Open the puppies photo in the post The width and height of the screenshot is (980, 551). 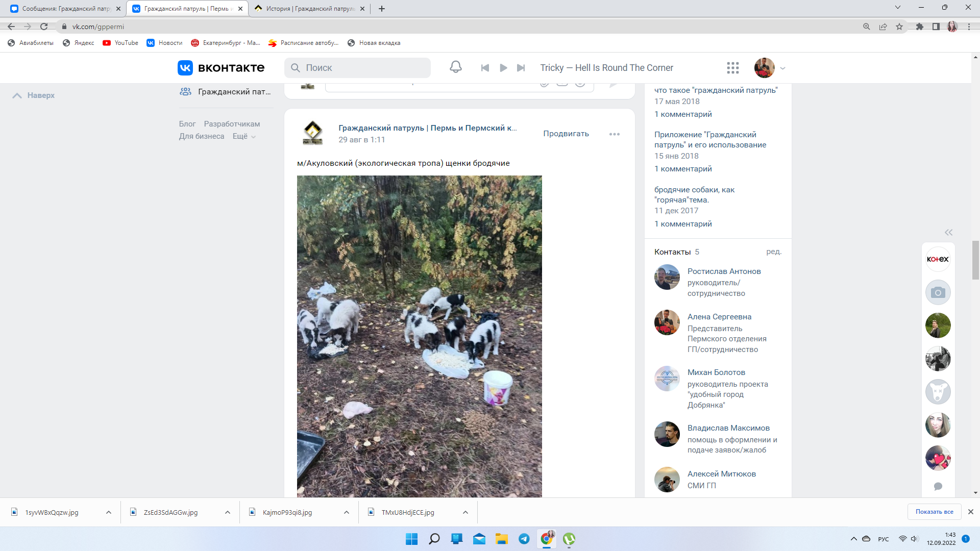click(x=419, y=336)
